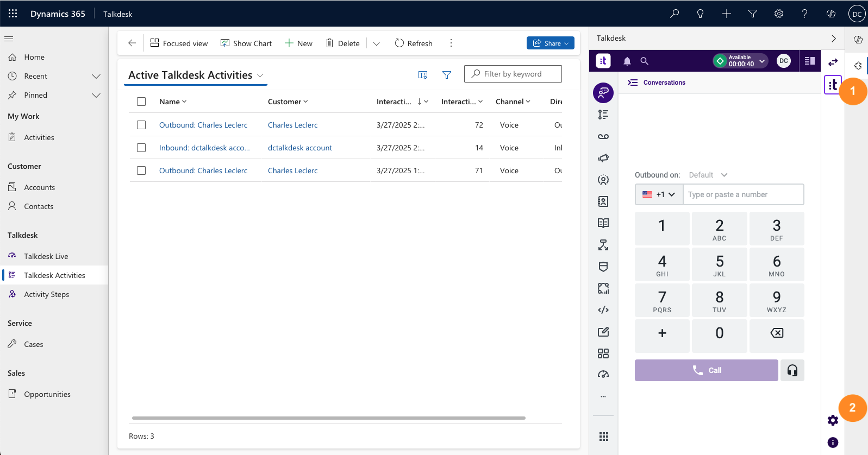Open Talkdesk megaphone campaigns icon
The height and width of the screenshot is (455, 868).
coord(603,158)
